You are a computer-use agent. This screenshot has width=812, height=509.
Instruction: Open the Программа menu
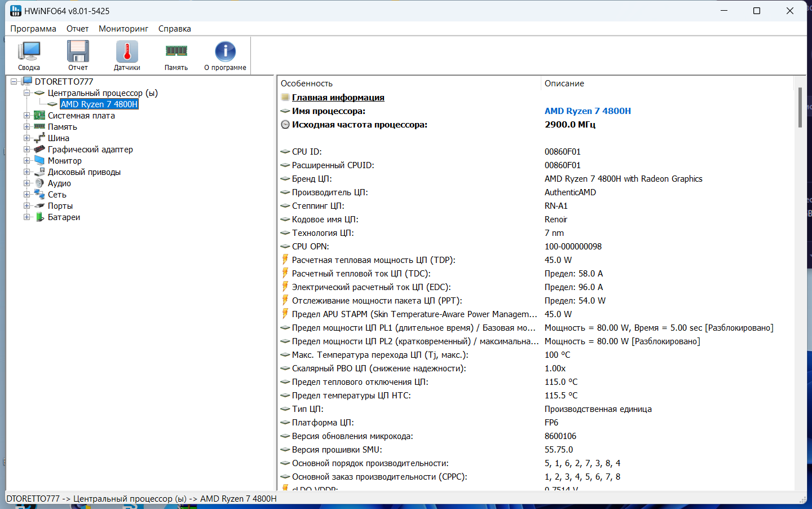pos(33,28)
